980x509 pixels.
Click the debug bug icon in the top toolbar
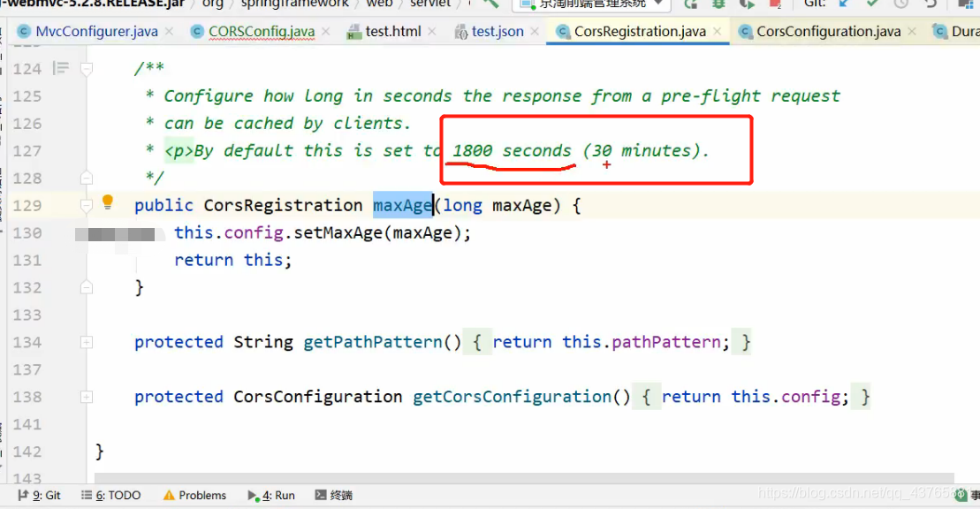[x=718, y=4]
